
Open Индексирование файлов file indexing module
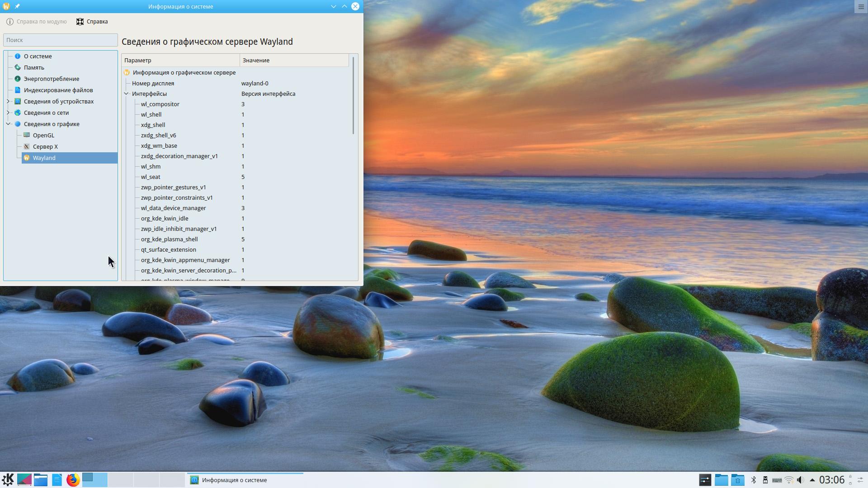click(58, 90)
